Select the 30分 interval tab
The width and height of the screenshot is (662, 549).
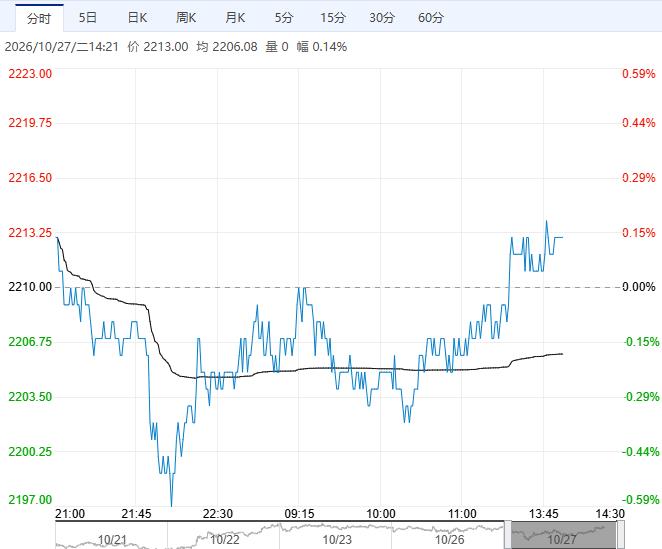[x=382, y=18]
